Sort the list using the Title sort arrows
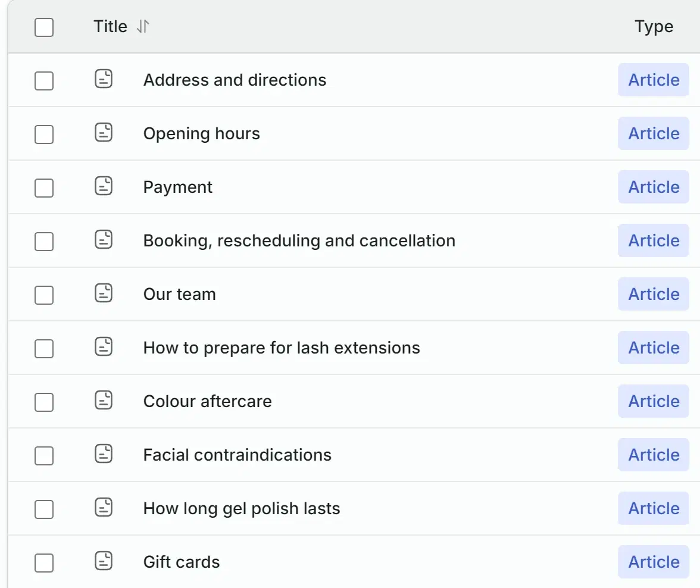Image resolution: width=700 pixels, height=588 pixels. [x=143, y=27]
